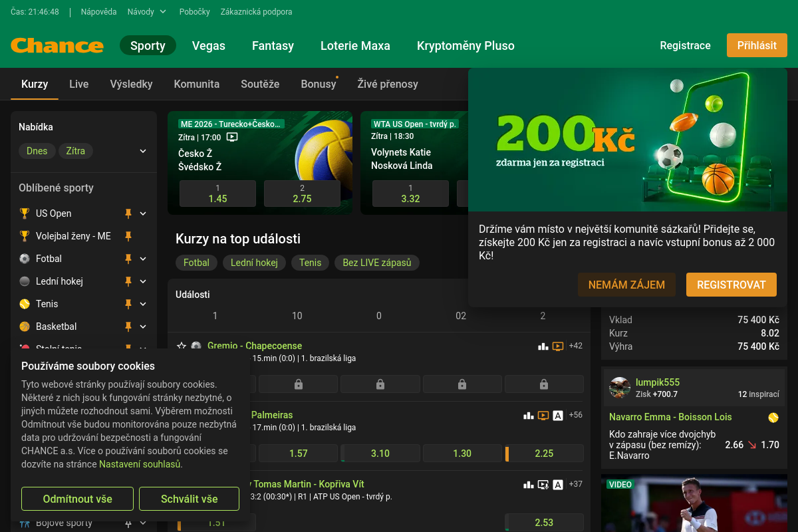Click the A icon on Kopřiva Vít match
798x532 pixels.
point(558,484)
